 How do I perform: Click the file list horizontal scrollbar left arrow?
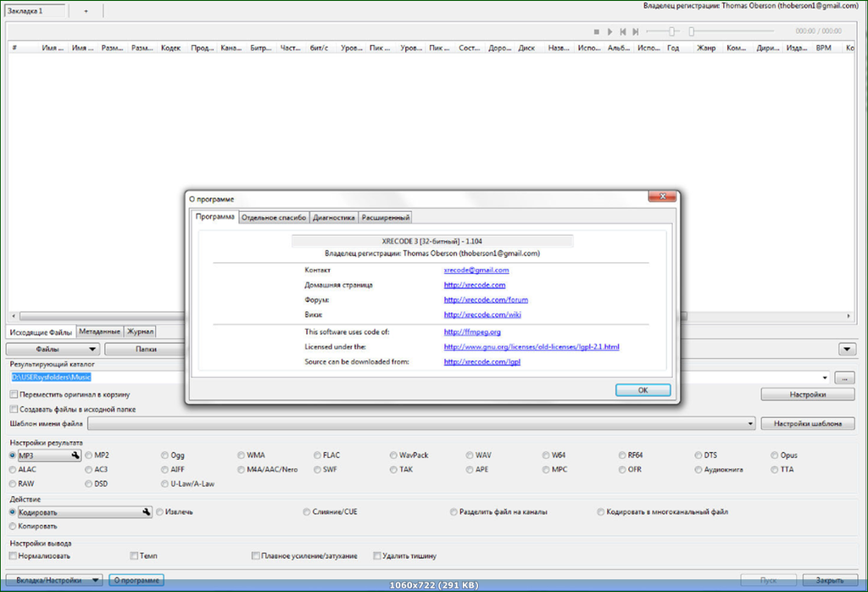click(x=14, y=316)
